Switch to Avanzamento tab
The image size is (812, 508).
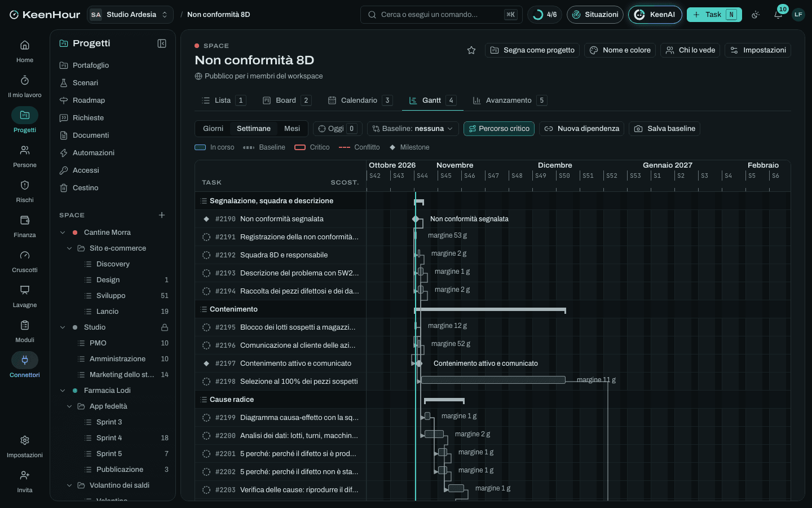click(509, 100)
